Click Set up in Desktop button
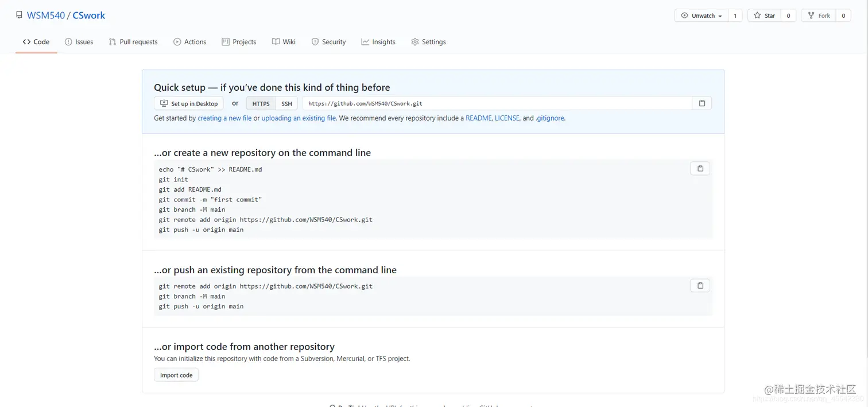Screen dimensions: 868x407 [189, 103]
